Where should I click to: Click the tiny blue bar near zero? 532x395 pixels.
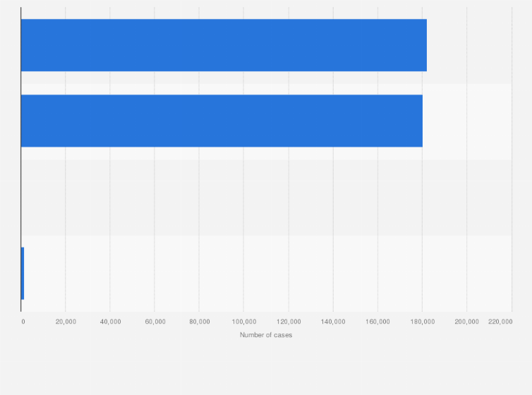(23, 273)
